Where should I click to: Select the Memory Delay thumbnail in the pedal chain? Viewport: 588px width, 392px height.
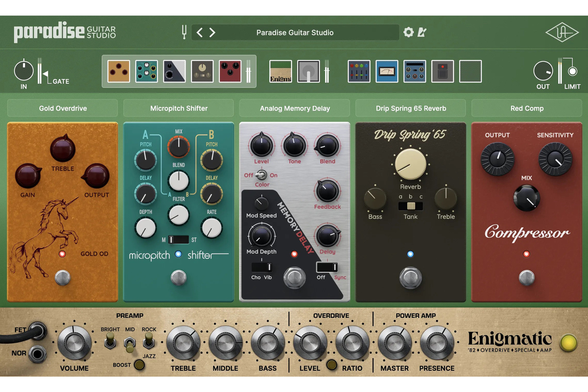click(174, 71)
